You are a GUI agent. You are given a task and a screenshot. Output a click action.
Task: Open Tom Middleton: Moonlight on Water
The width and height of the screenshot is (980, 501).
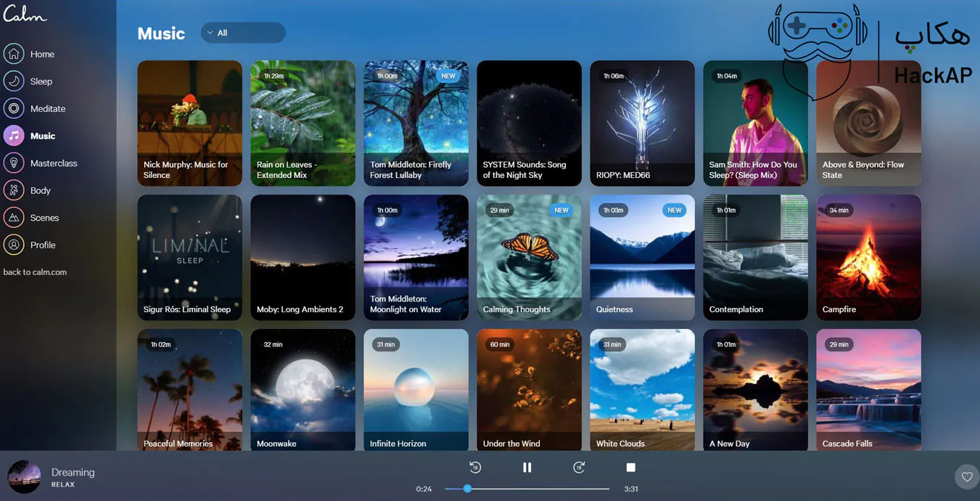click(x=416, y=258)
